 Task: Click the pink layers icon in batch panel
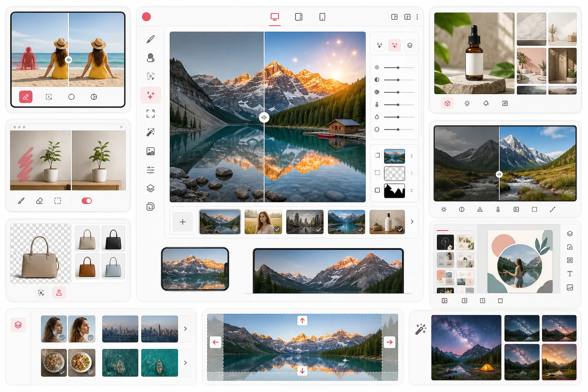pos(18,325)
